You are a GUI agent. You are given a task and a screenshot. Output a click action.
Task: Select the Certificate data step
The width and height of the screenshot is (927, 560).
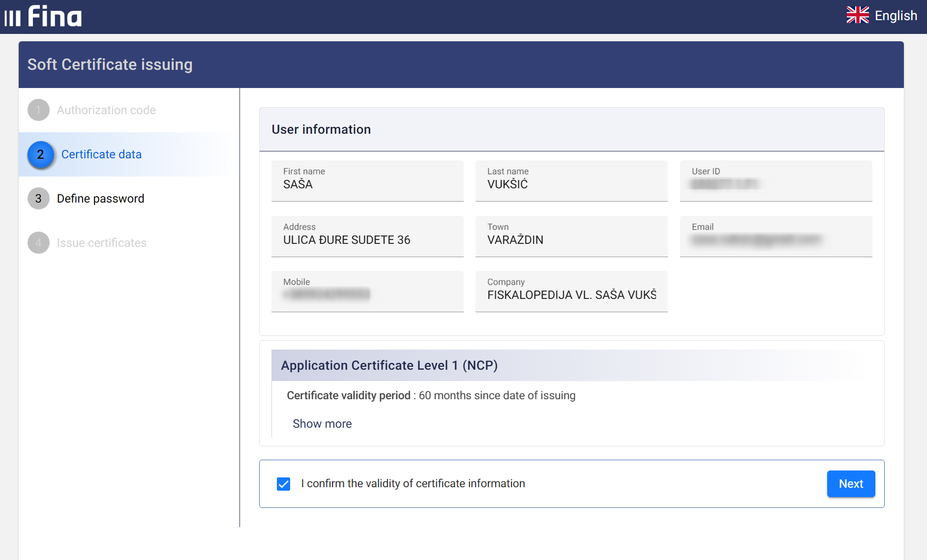click(101, 154)
